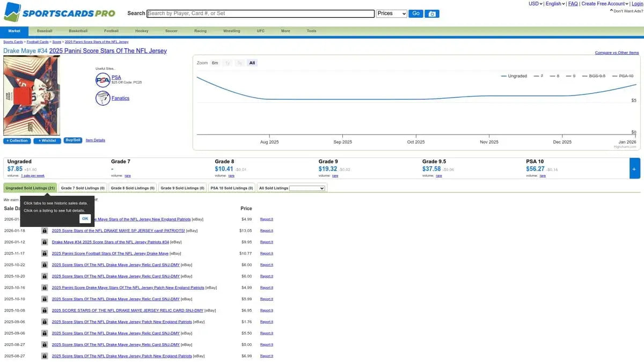Open the PSA logo icon
Viewport: 644px width, 362px height.
coord(103,80)
